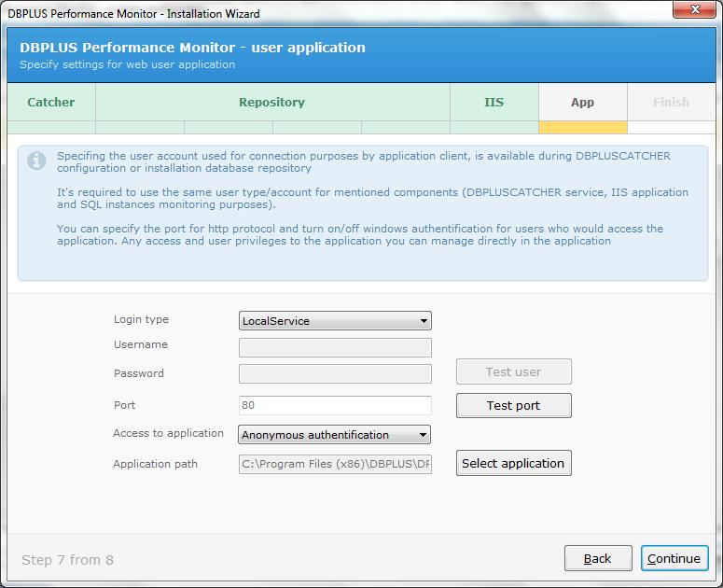Click the info icon in the blue notice
Screen dimensions: 723x588
[x=36, y=161]
